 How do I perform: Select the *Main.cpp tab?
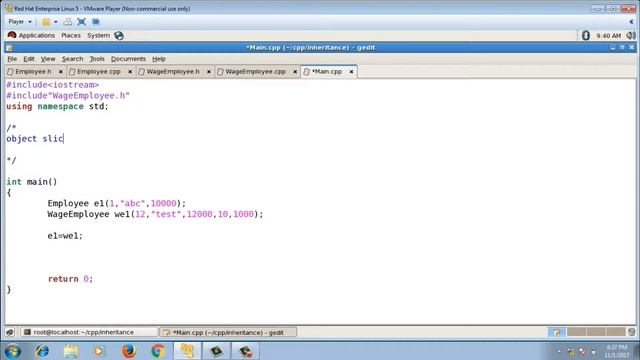[x=327, y=71]
